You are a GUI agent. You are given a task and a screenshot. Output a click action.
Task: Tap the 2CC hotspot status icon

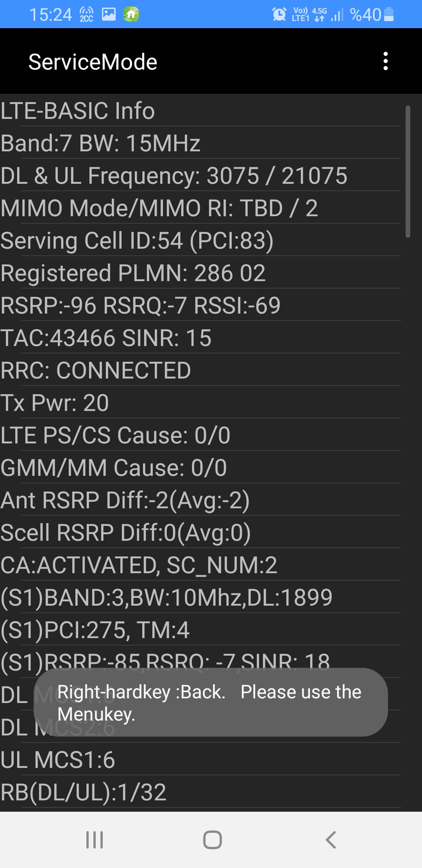[86, 14]
